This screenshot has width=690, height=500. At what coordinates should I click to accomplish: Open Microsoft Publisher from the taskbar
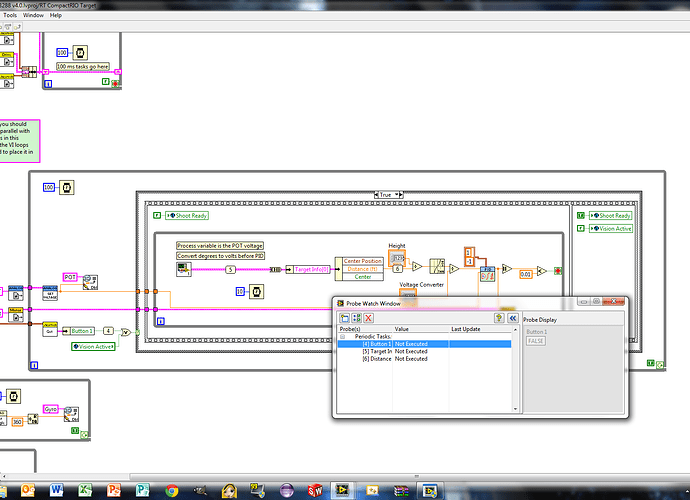[143, 490]
